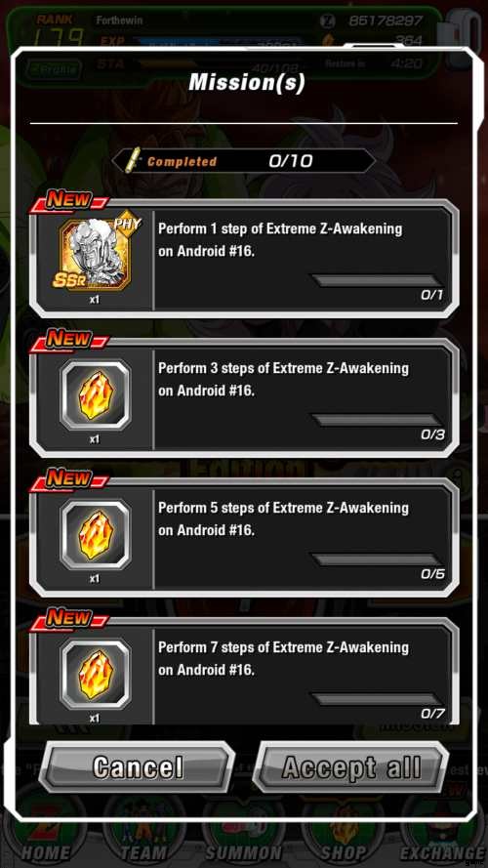Screen dimensions: 488x868
Task: Open the 'Perform 3 steps' mission entry
Action: pos(244,398)
